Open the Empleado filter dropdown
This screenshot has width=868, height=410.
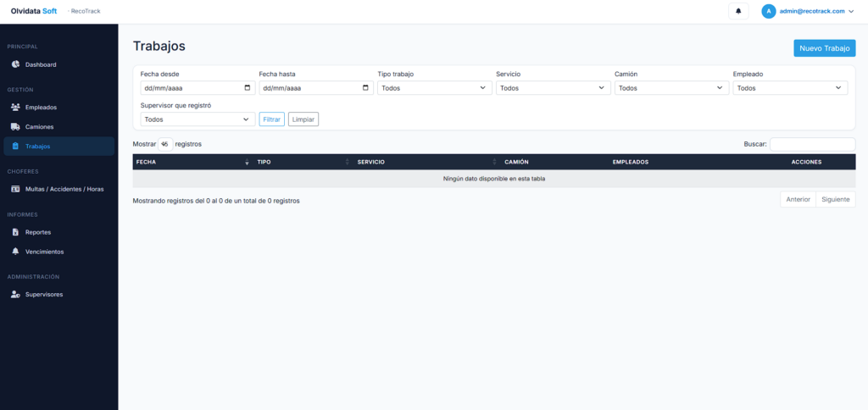click(788, 88)
